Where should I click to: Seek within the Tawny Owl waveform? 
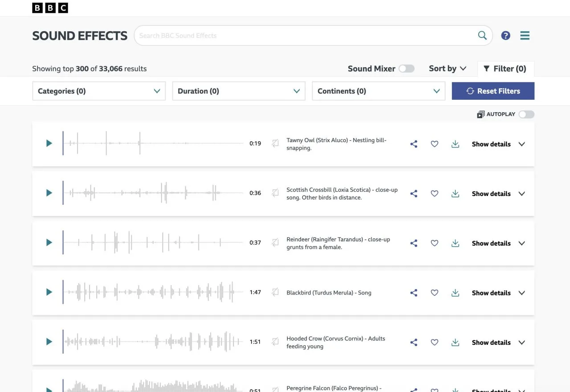click(x=153, y=143)
